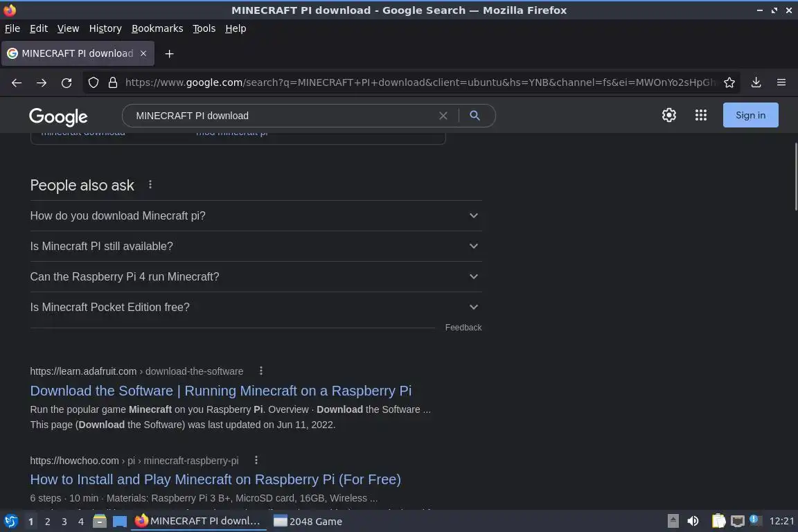Run the search with the magnifier icon

tap(475, 116)
